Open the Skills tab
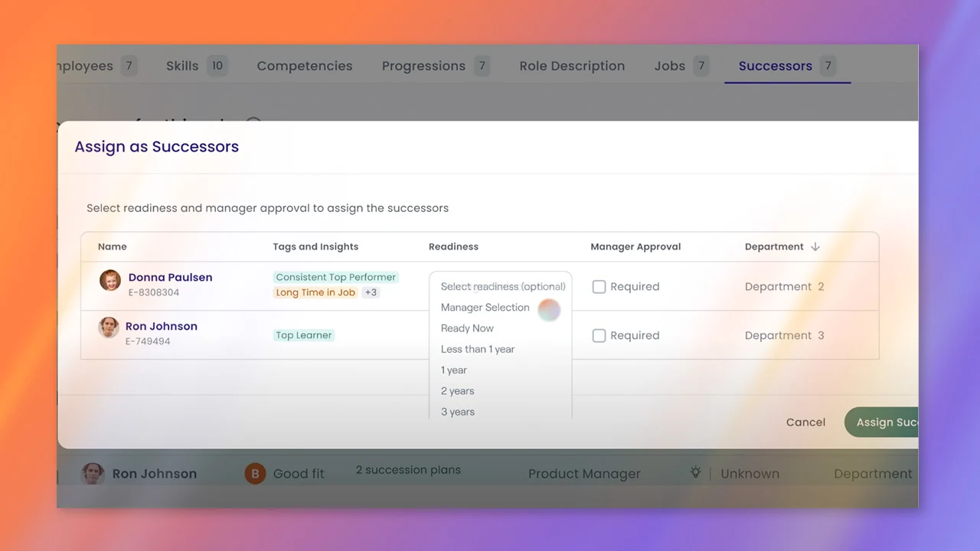 point(196,66)
